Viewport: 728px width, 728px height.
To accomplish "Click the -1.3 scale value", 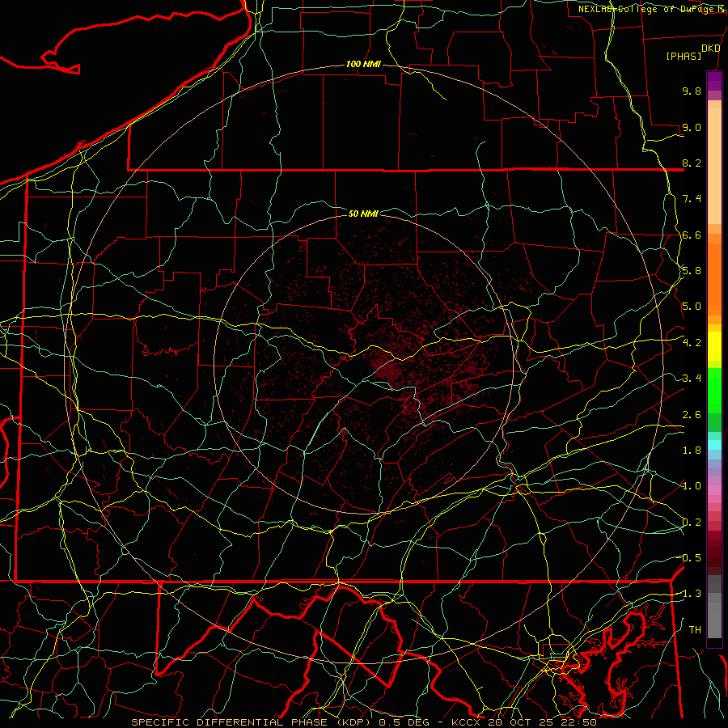I will 691,594.
